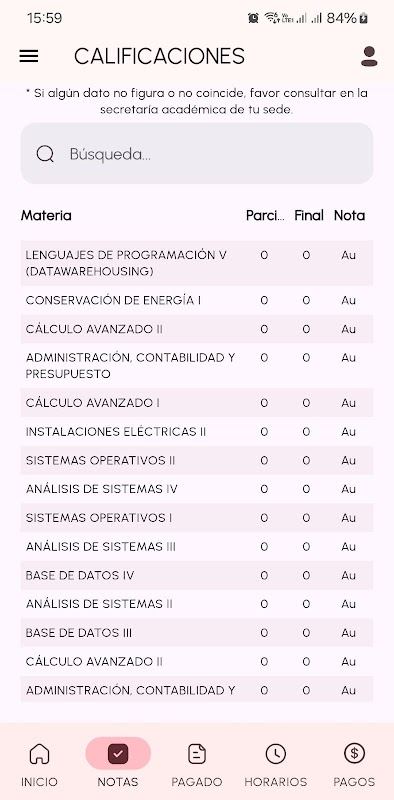Viewport: 394px width, 800px height.
Task: Select Sistemas Operativos I row
Action: click(x=197, y=518)
